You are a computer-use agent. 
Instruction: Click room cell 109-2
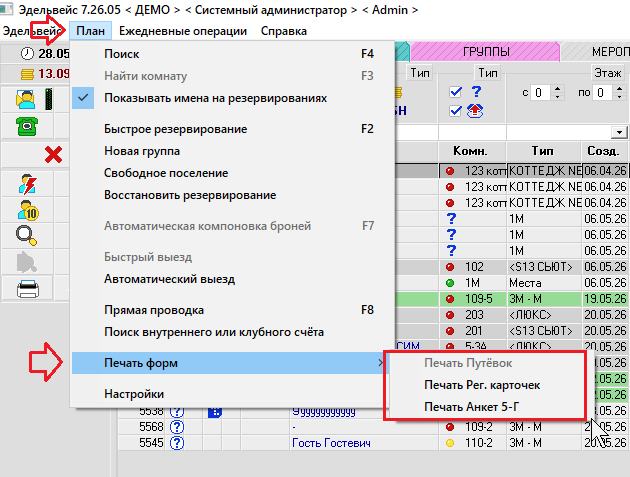473,427
